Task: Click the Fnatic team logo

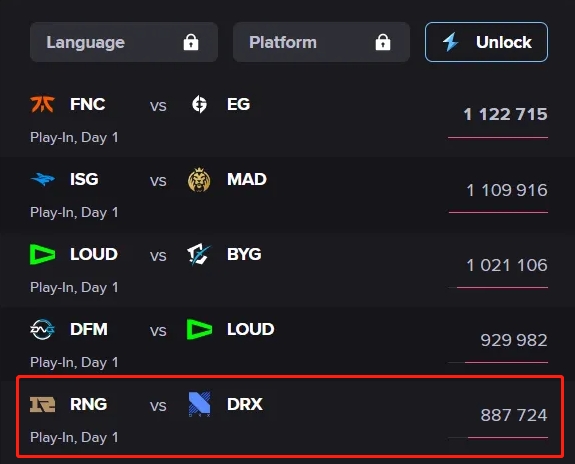Action: pyautogui.click(x=43, y=104)
